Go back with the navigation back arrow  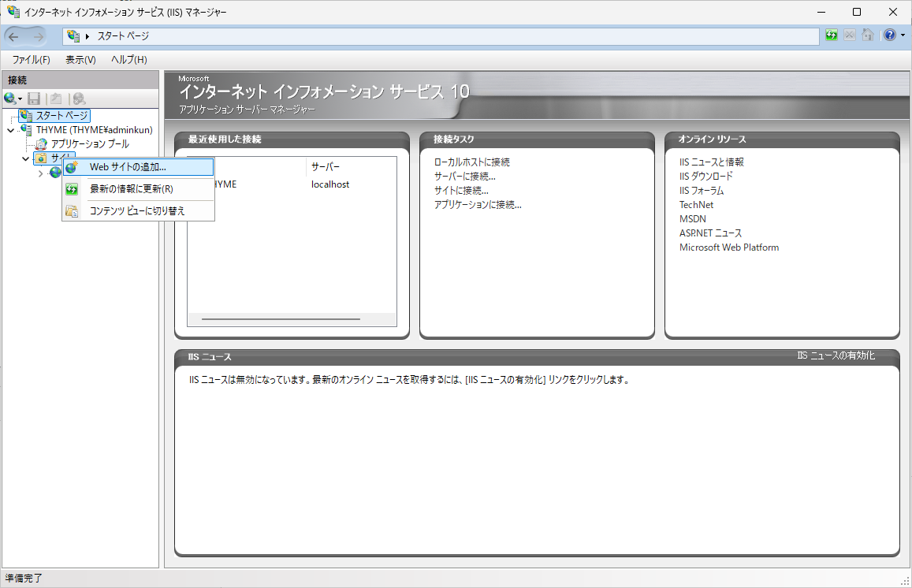pos(14,36)
